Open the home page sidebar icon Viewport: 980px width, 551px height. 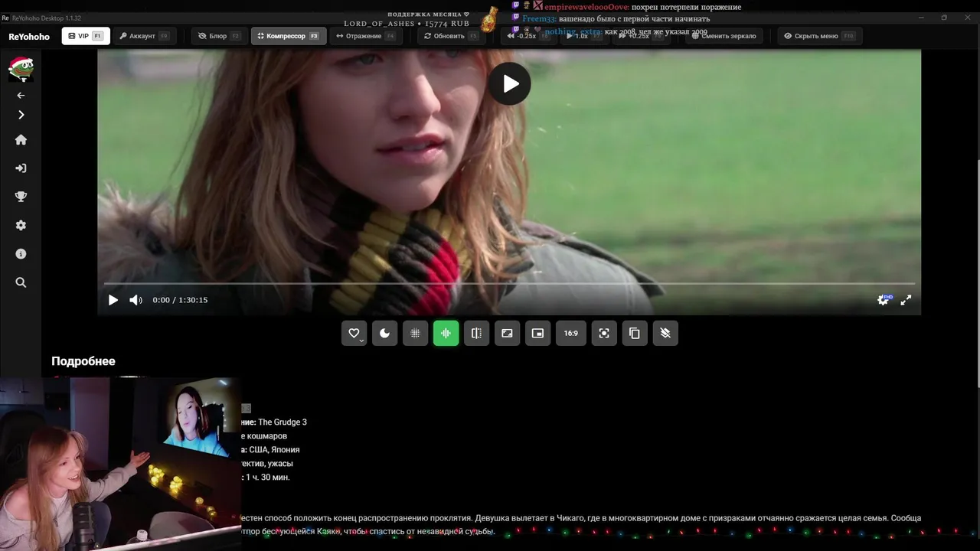[21, 140]
